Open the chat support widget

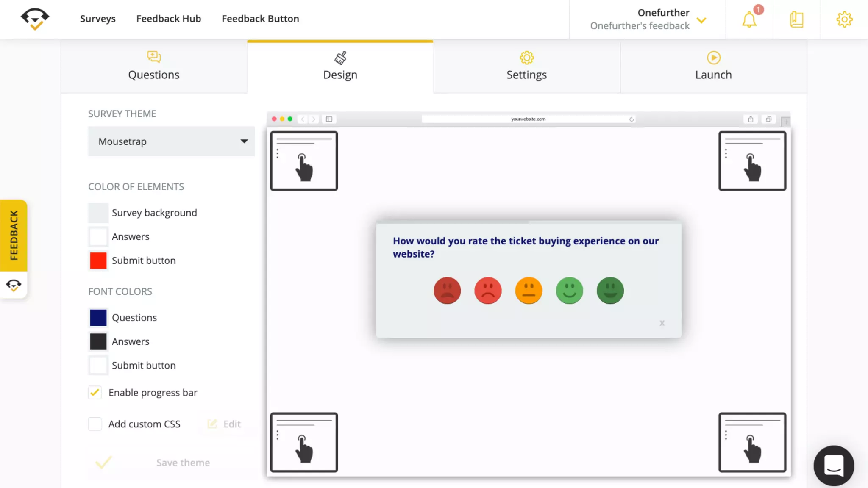[833, 466]
